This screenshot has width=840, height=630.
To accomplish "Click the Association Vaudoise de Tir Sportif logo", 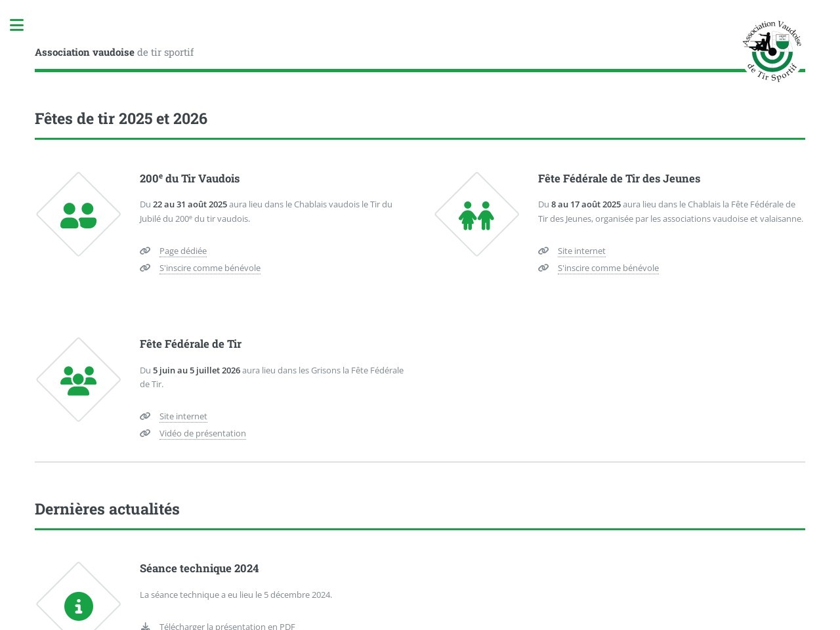I will click(772, 51).
